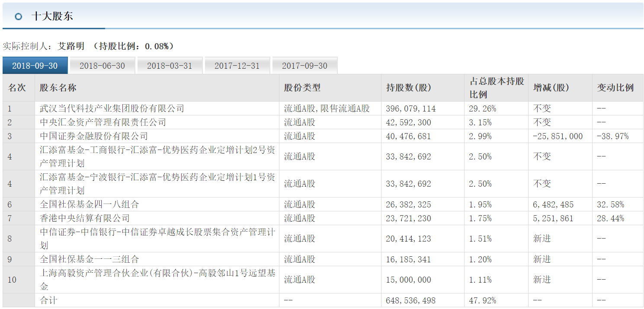This screenshot has height=309, width=644.
Task: Click the 29.26% shareholding ratio
Action: pos(483,108)
